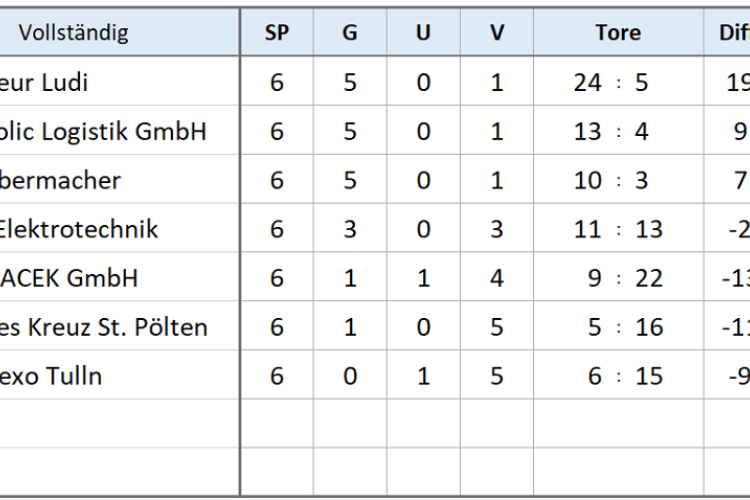Image resolution: width=750 pixels, height=500 pixels.
Task: Select the goals cell showing 24 : 5
Action: click(618, 81)
